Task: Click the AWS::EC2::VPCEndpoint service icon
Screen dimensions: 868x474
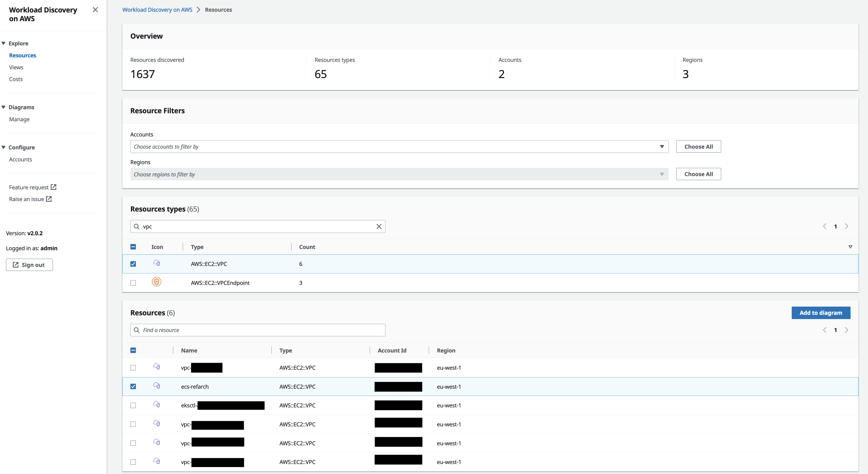Action: [157, 282]
